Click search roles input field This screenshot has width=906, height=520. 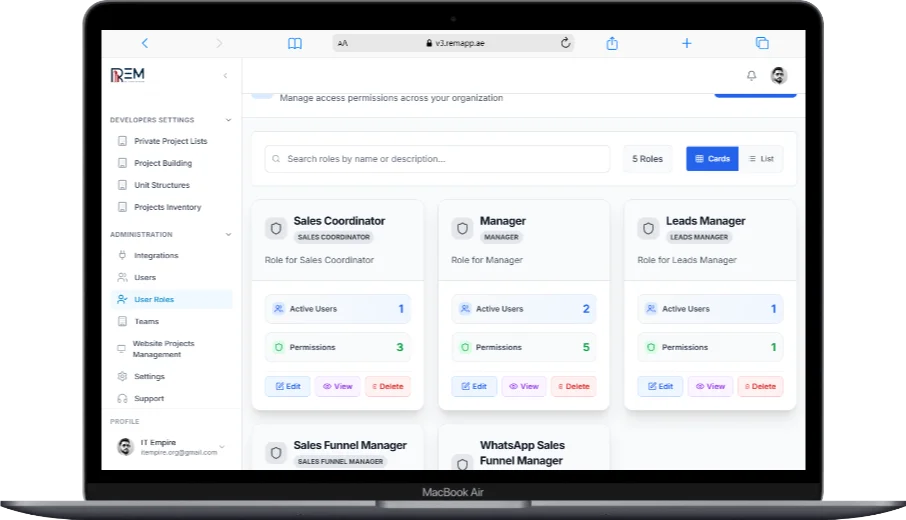click(437, 159)
